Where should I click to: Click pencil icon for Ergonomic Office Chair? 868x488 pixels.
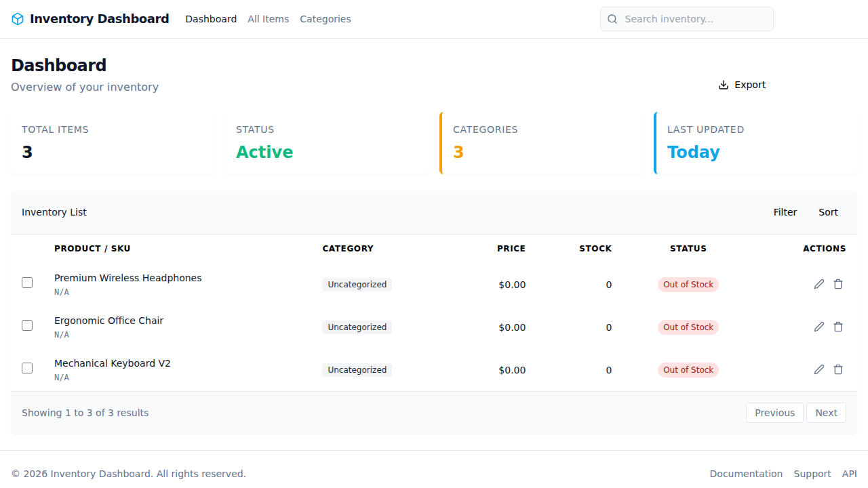819,327
